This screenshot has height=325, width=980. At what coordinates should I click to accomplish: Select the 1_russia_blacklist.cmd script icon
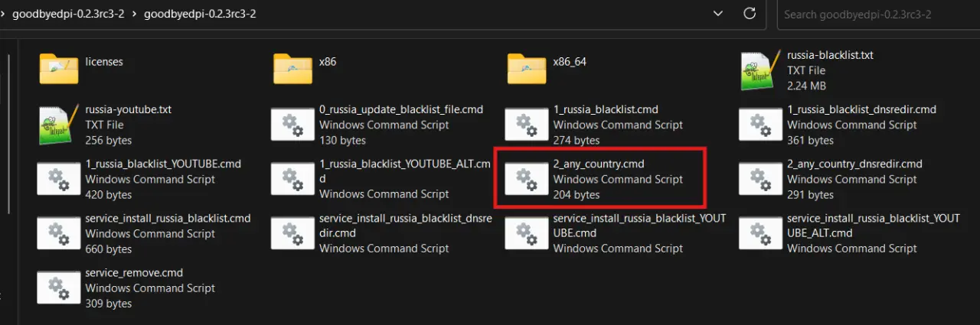[x=527, y=125]
